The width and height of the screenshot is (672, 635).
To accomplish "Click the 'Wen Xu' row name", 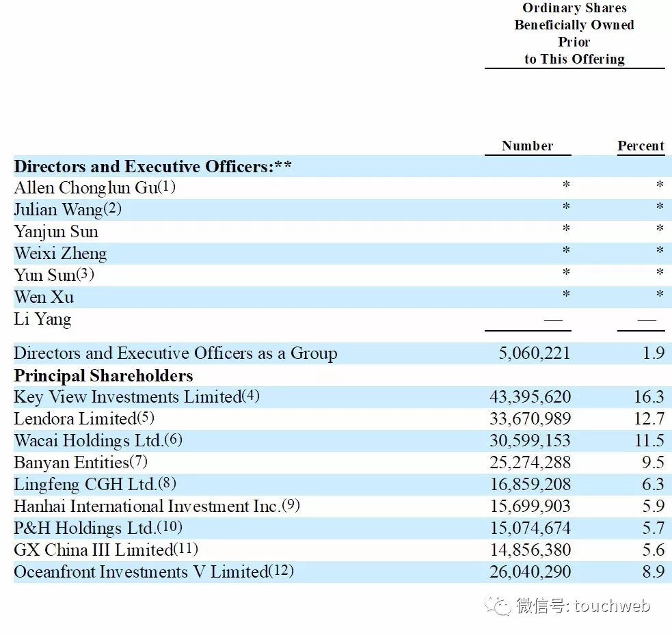I will (x=44, y=297).
